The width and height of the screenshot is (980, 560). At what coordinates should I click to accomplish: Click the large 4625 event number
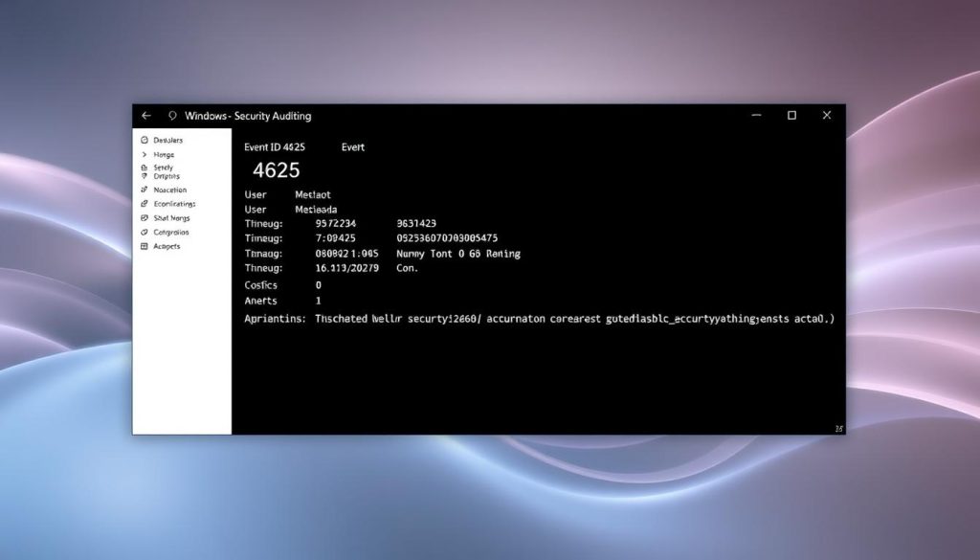pyautogui.click(x=276, y=170)
